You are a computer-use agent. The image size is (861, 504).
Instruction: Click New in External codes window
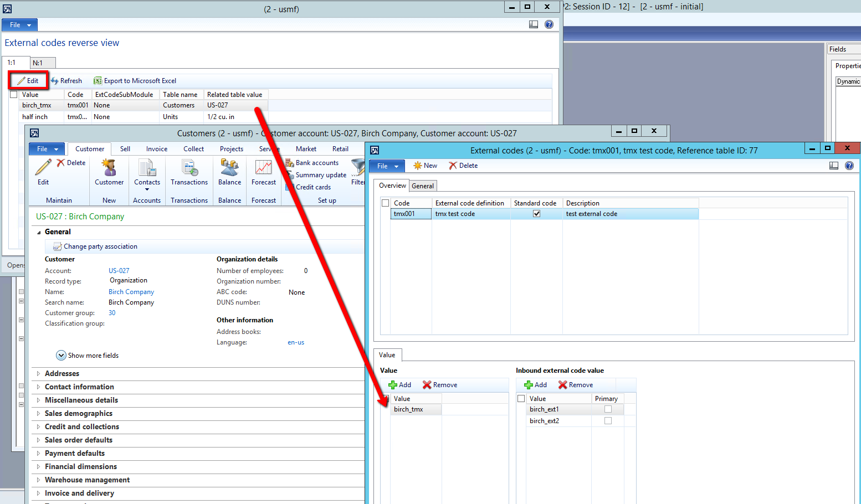click(425, 166)
